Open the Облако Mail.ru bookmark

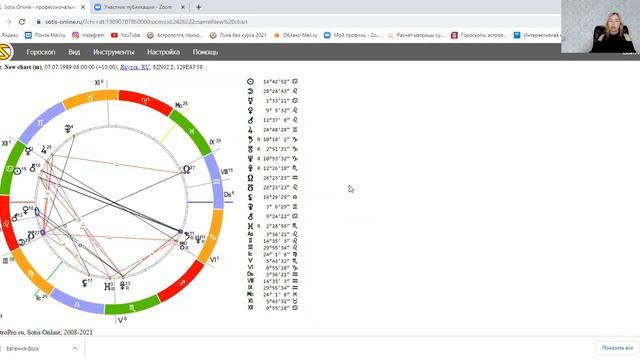pos(295,35)
